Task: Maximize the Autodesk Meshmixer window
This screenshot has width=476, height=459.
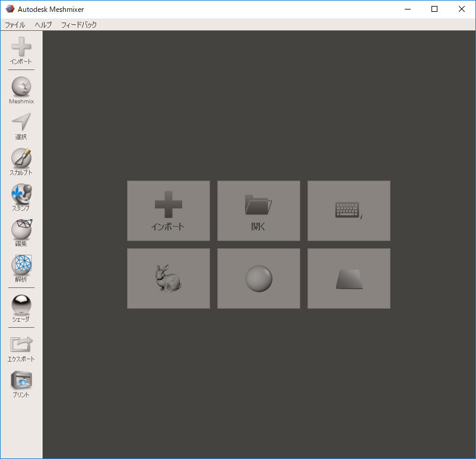Action: (434, 9)
